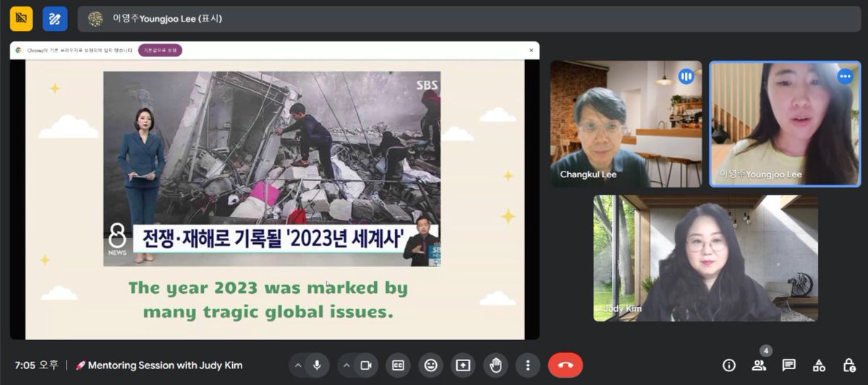Click the blue annotation pen icon
This screenshot has width=868, height=385.
(x=55, y=19)
